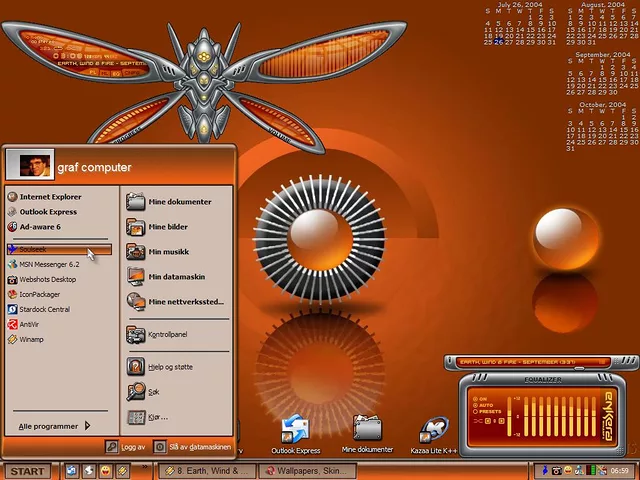Viewport: 640px width, 480px height.
Task: Open the Kazaa Lite K++ desktop shortcut
Action: tap(434, 435)
